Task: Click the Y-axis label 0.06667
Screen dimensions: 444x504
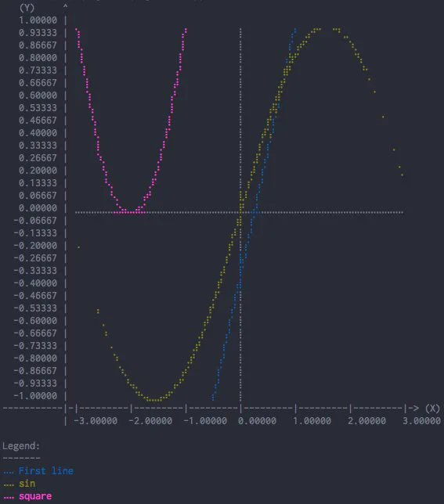Action: [38, 196]
